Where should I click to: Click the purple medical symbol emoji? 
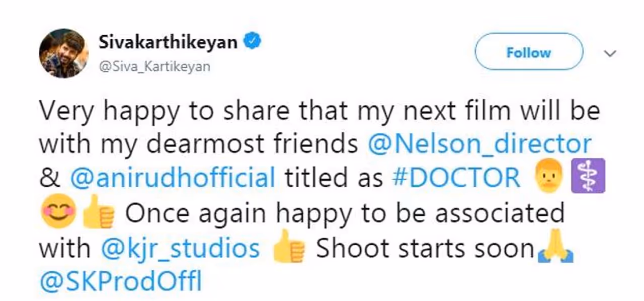(589, 180)
